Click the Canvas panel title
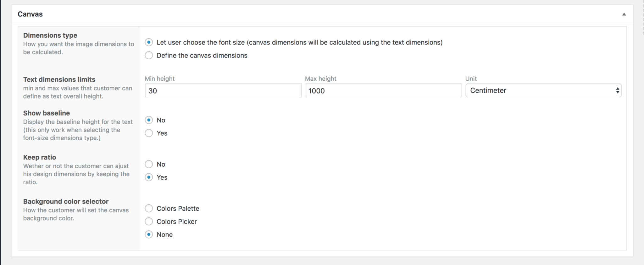Image resolution: width=644 pixels, height=265 pixels. click(30, 14)
